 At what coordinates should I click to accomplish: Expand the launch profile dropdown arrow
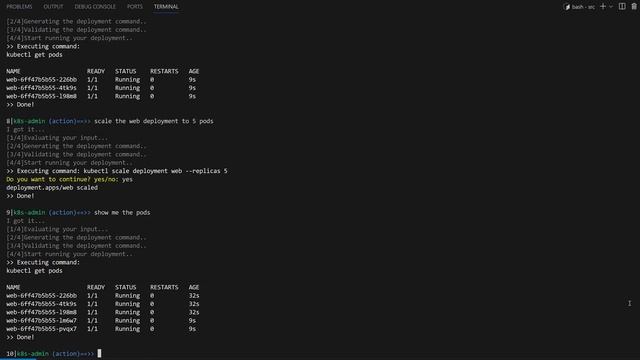pyautogui.click(x=611, y=7)
